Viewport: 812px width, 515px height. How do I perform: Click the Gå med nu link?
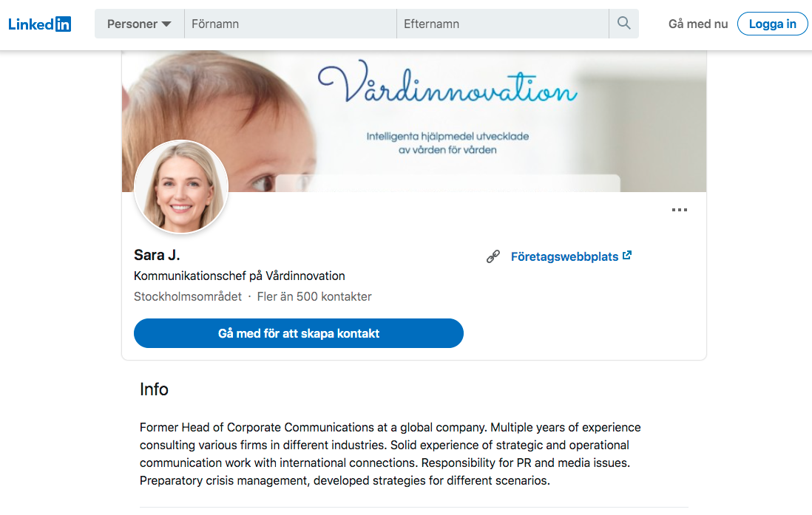[x=697, y=24]
